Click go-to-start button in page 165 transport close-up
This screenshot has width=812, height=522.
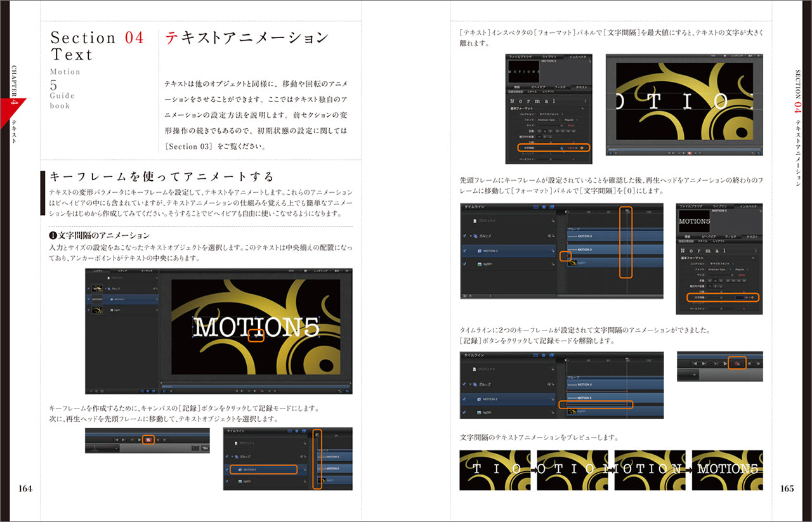coord(695,363)
